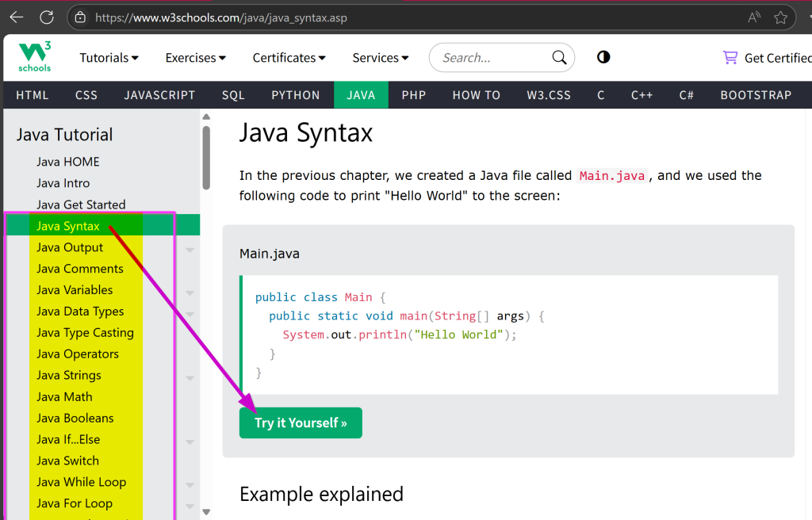
Task: Click the sidebar scroll down arrow
Action: pyautogui.click(x=206, y=512)
